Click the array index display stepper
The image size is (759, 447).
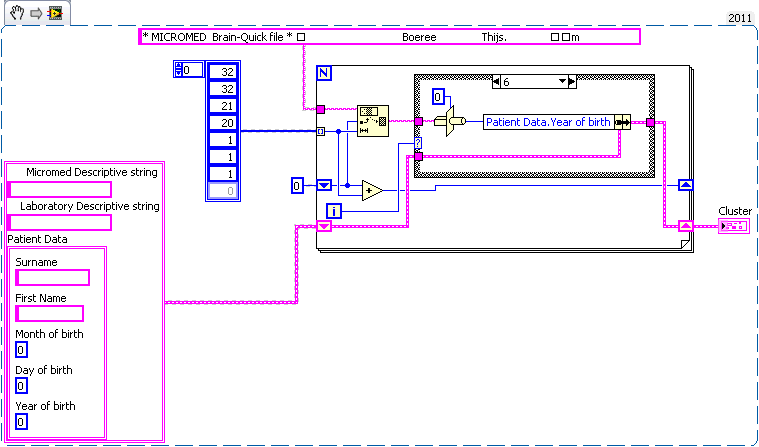click(178, 70)
